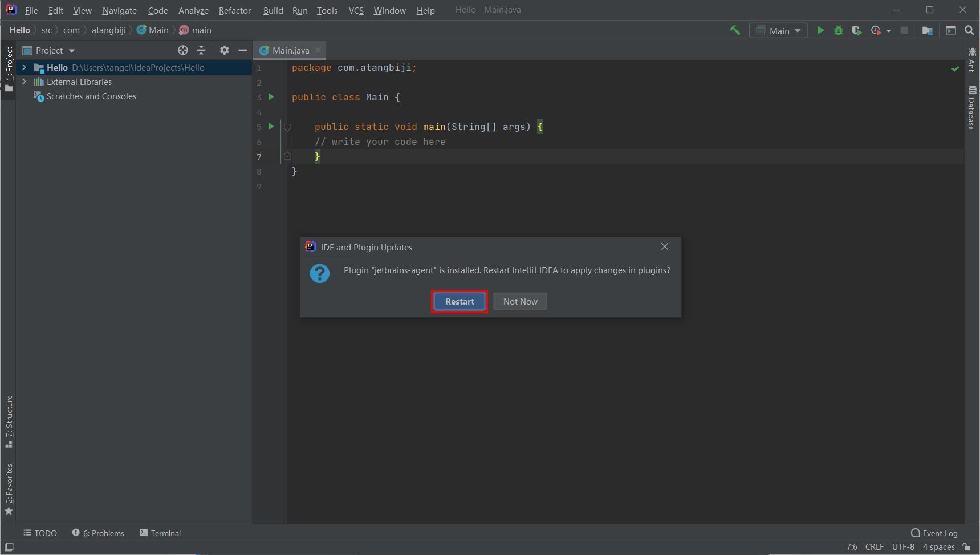Expand the Hello project tree node

click(x=24, y=67)
